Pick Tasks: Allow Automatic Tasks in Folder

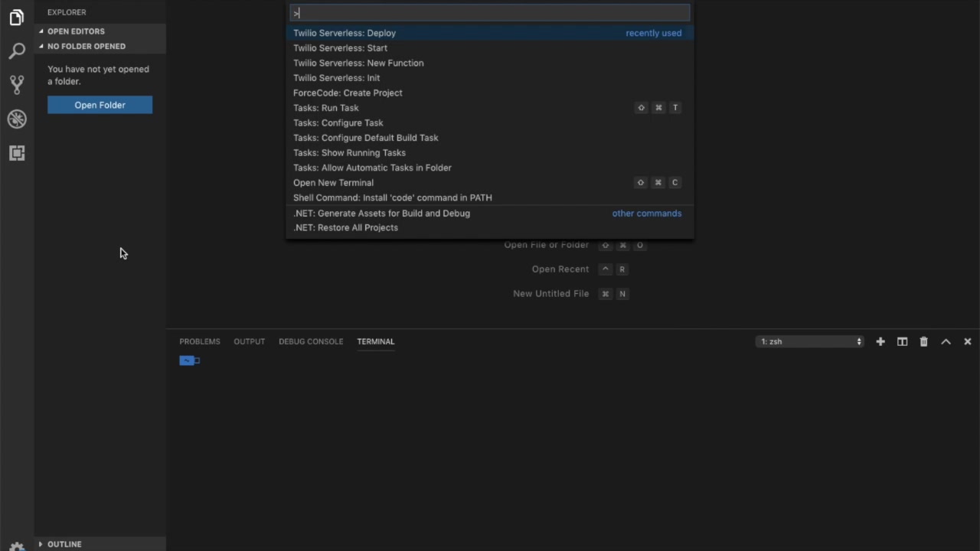490,168
